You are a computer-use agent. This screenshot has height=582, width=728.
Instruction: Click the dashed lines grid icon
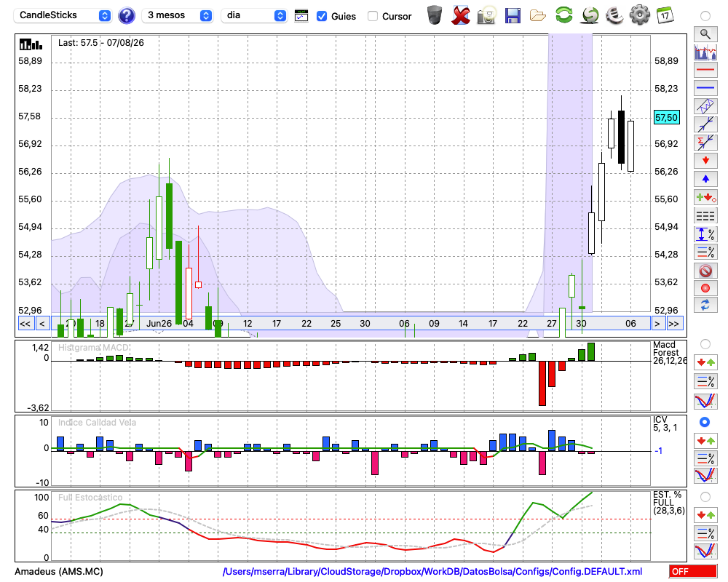[705, 216]
